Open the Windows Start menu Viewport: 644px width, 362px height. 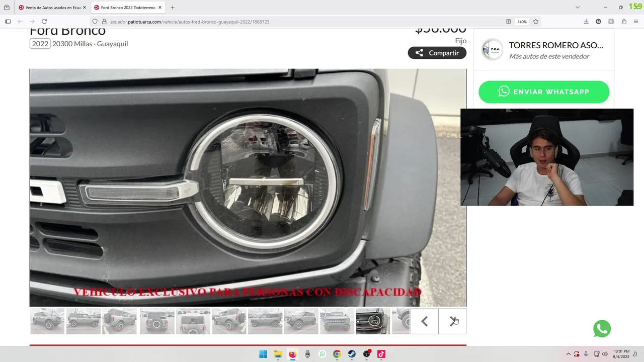(x=263, y=354)
